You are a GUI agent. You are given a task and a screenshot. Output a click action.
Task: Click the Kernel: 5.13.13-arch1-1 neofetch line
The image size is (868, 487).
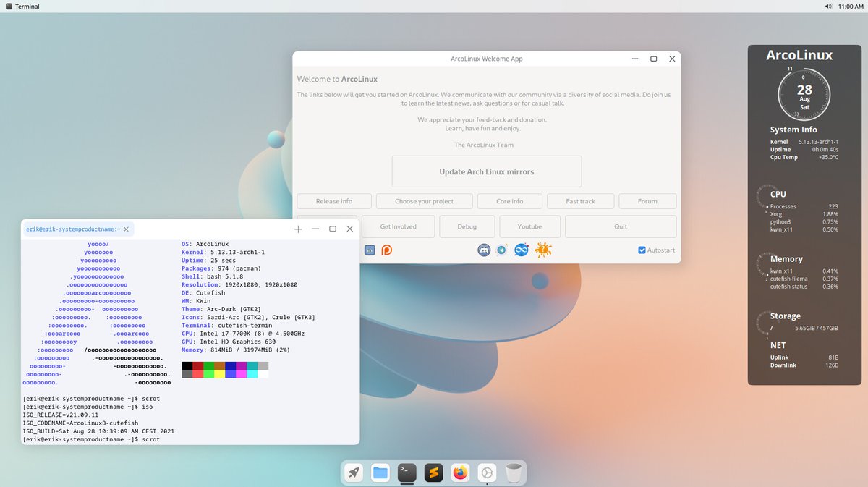point(223,253)
